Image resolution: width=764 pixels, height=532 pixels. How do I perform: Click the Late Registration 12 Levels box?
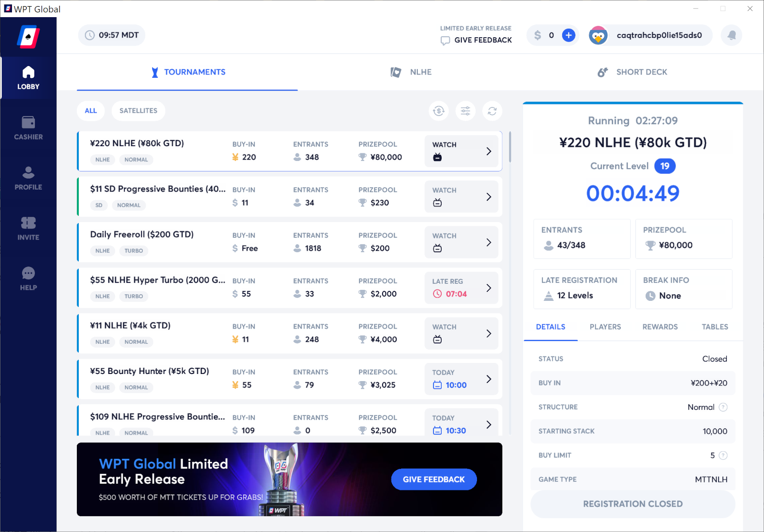click(582, 289)
